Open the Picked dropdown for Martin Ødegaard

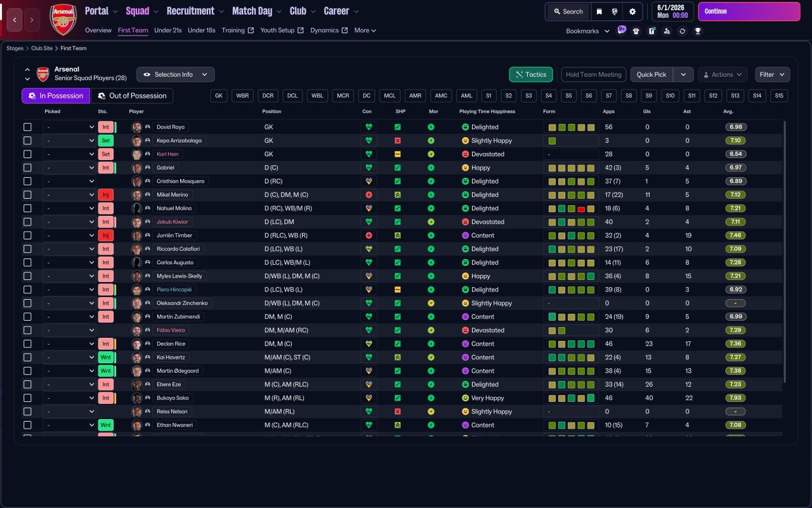coord(69,371)
